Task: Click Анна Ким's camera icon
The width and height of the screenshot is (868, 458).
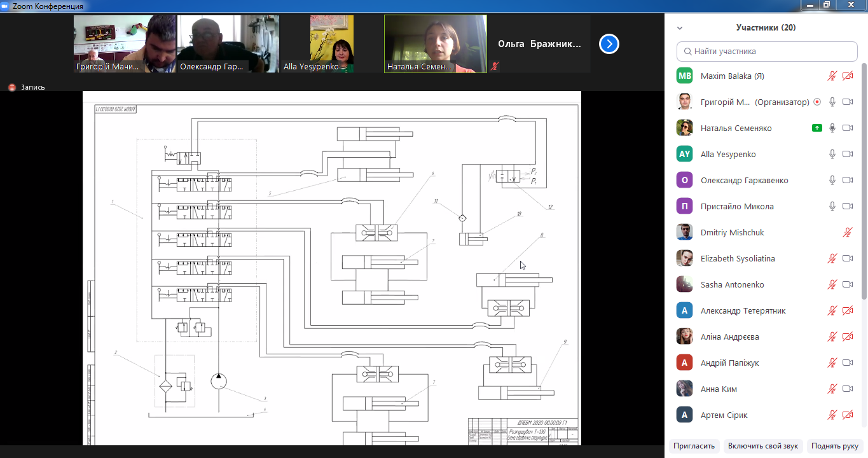Action: (848, 389)
